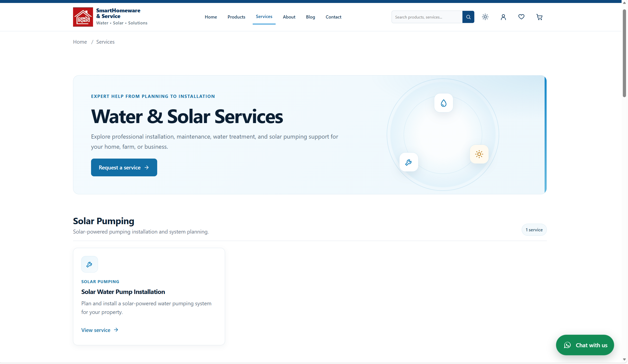
Task: Go to the Home nav item
Action: [x=211, y=17]
